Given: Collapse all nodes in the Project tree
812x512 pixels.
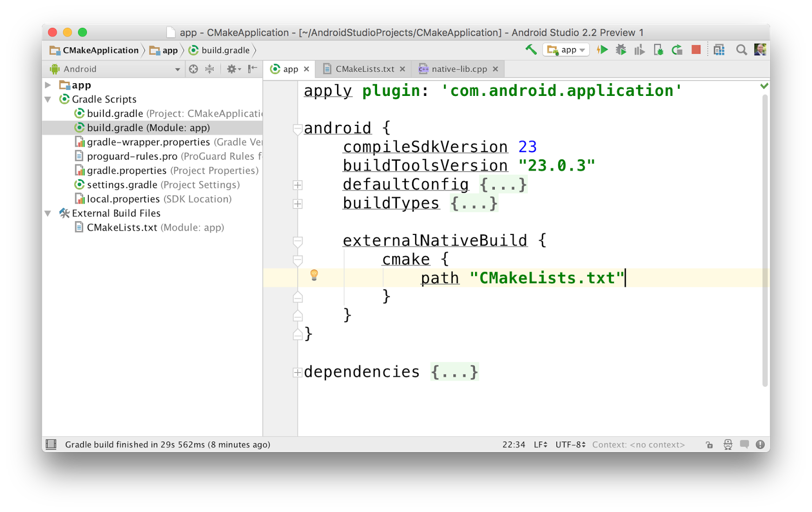Looking at the screenshot, I should [210, 69].
